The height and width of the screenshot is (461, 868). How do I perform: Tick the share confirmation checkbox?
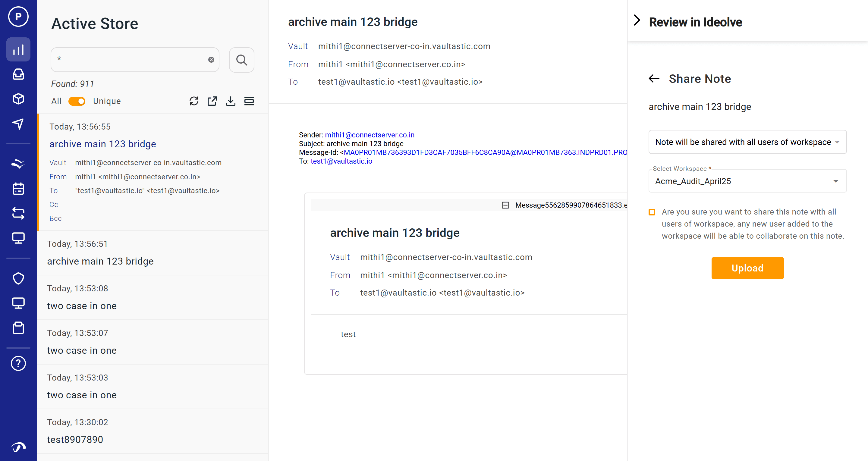[x=652, y=212]
